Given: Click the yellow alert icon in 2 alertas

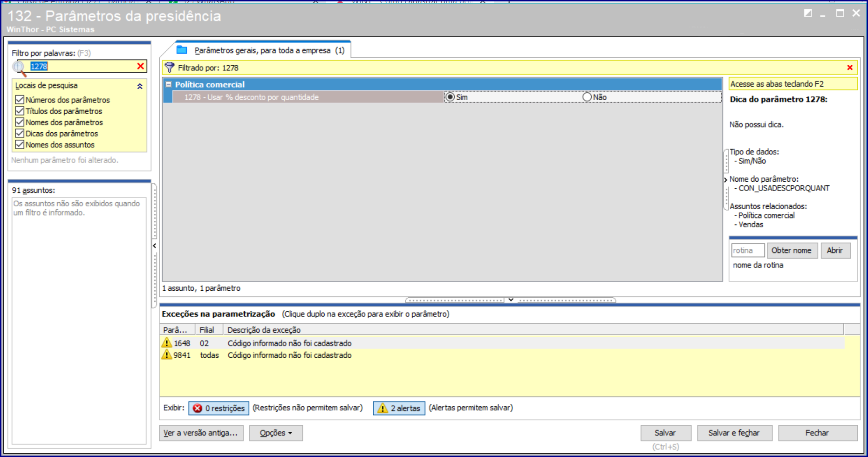Looking at the screenshot, I should point(383,408).
